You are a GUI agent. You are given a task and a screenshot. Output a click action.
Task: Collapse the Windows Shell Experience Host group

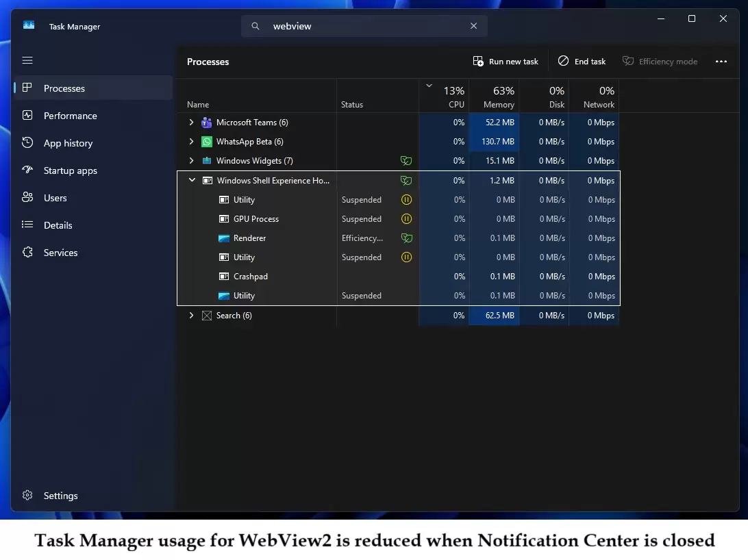coord(192,180)
